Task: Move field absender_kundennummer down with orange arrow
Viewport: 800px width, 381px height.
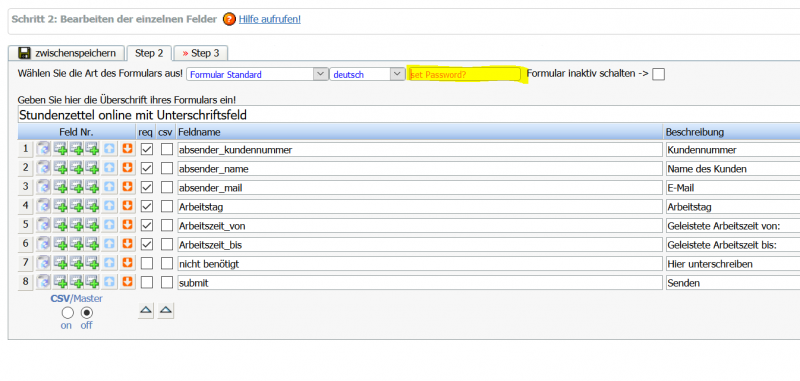Action: pos(128,149)
